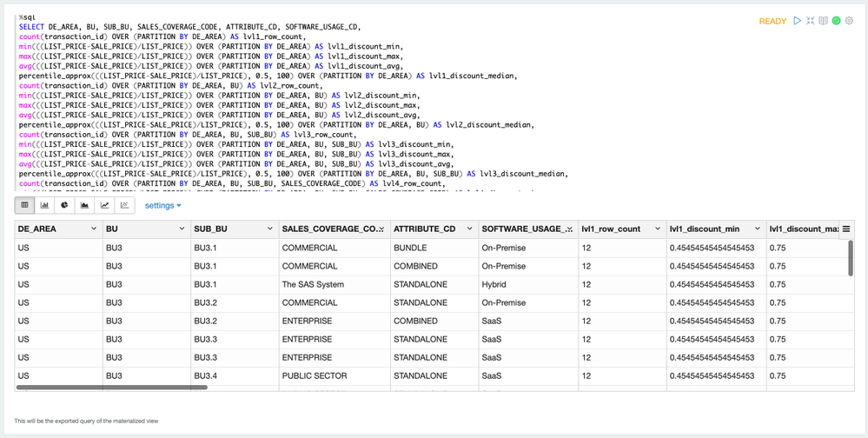Hide the editor with the collapse arrows icon

click(x=811, y=21)
